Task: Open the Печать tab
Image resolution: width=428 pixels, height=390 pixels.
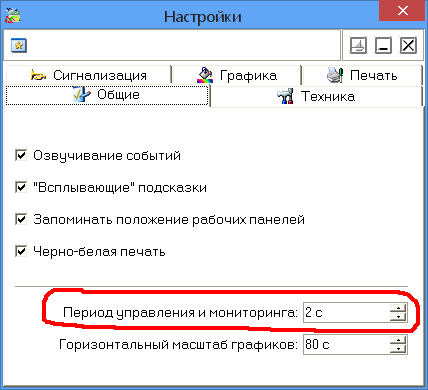Action: pos(362,75)
